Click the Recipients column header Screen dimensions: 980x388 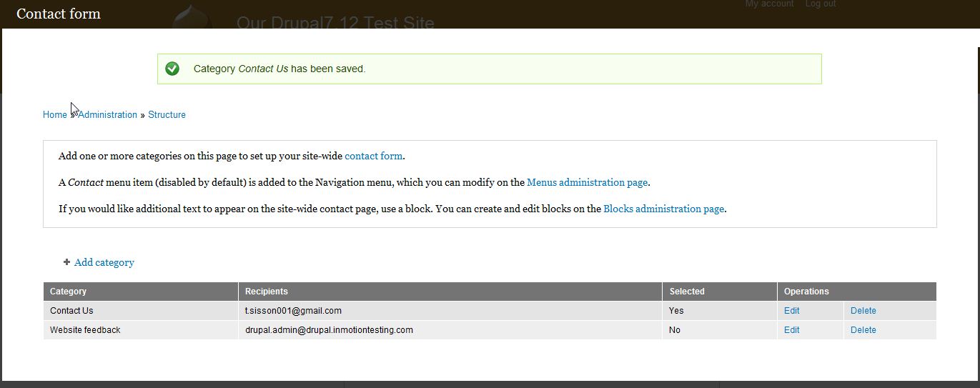pos(267,292)
